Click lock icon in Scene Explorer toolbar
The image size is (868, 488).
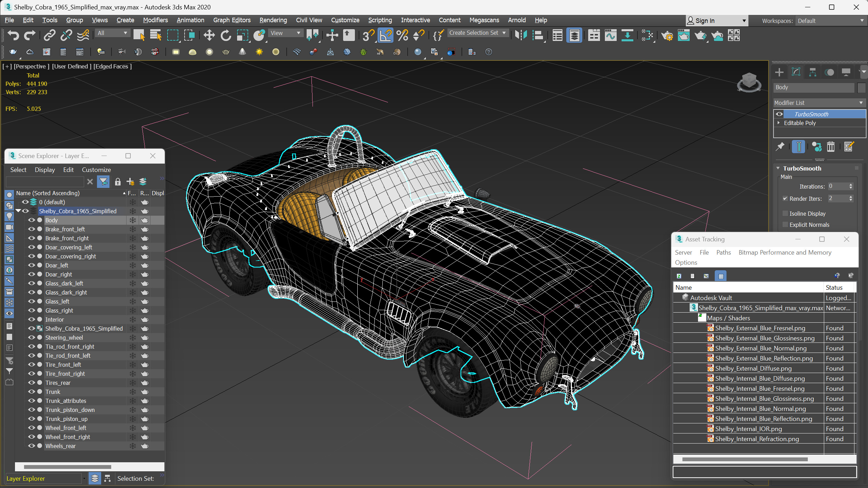118,182
